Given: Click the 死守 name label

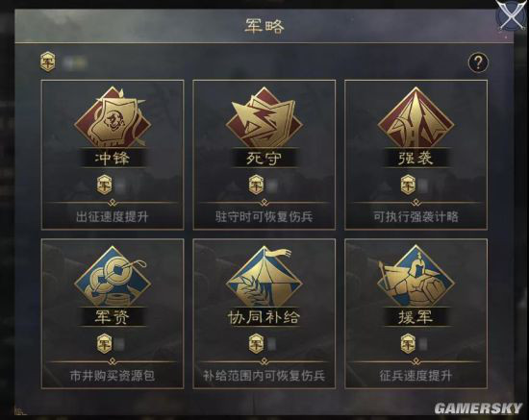Looking at the screenshot, I should pyautogui.click(x=264, y=158).
